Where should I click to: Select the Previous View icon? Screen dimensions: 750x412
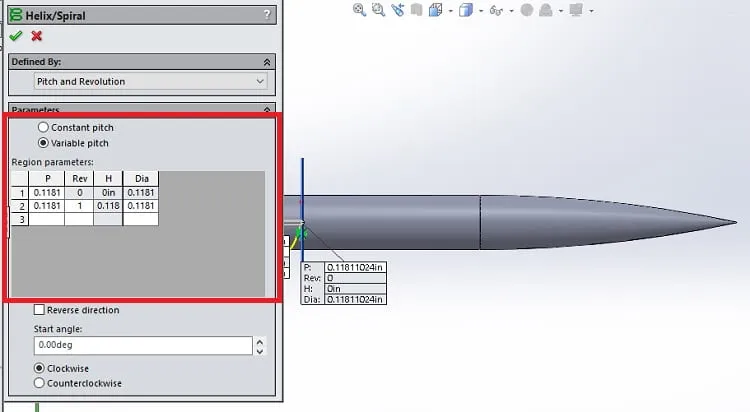click(x=397, y=10)
